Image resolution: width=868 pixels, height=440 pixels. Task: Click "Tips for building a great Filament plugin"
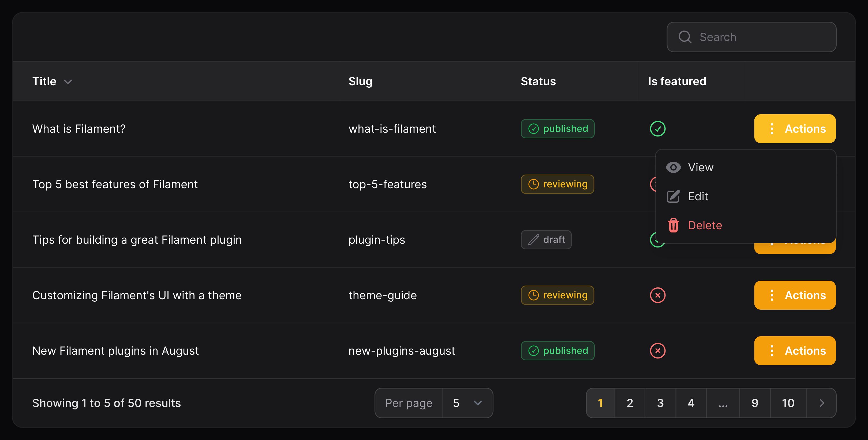137,240
